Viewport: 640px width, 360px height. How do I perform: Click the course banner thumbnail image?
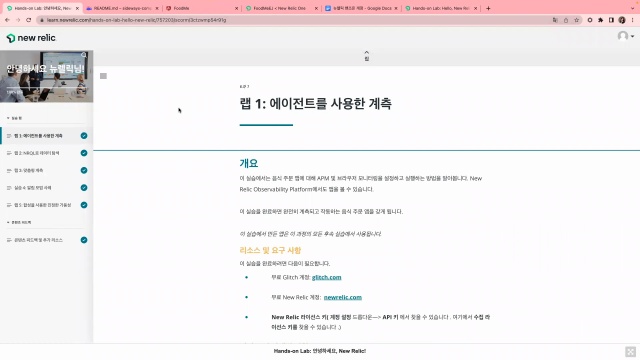click(47, 76)
